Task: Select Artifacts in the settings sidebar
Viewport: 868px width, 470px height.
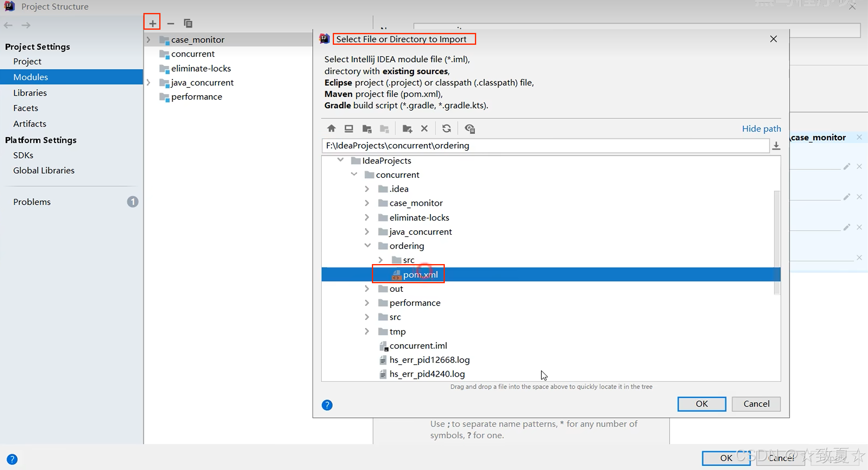Action: click(x=29, y=124)
